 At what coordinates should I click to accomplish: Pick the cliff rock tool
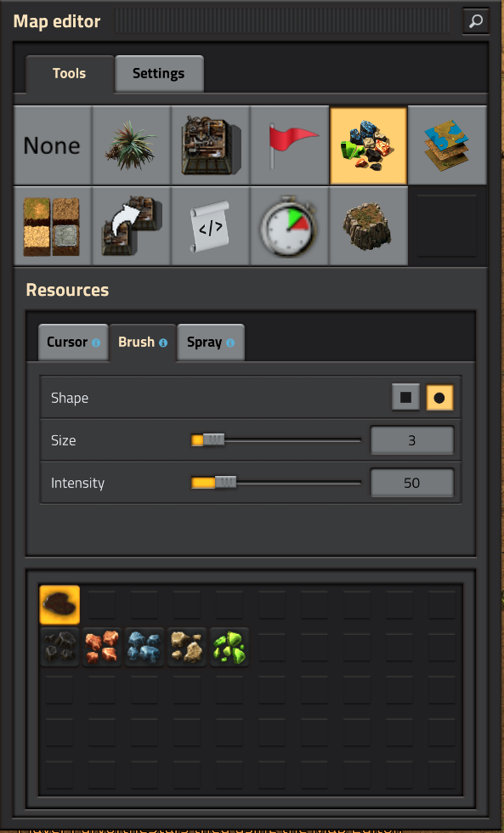[368, 226]
